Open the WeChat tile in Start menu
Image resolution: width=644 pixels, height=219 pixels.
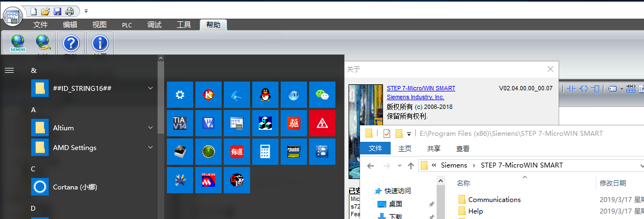pyautogui.click(x=322, y=95)
